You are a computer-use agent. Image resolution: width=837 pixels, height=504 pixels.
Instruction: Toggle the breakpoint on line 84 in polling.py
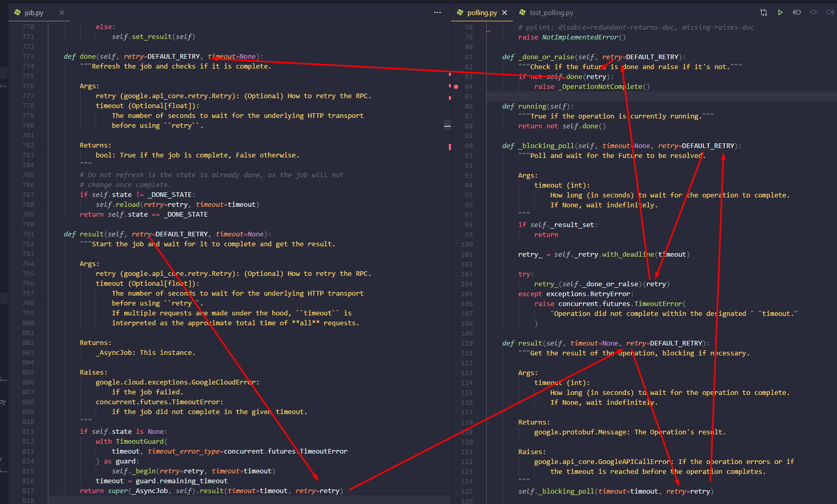pyautogui.click(x=456, y=87)
